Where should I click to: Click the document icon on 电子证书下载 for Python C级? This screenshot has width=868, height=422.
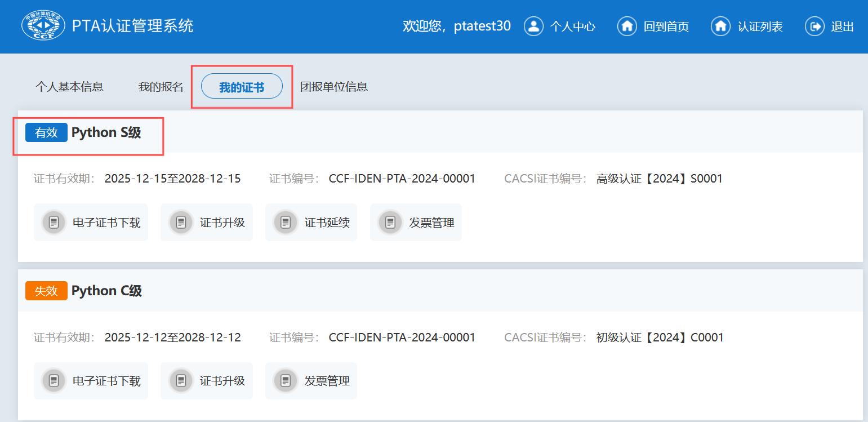54,380
